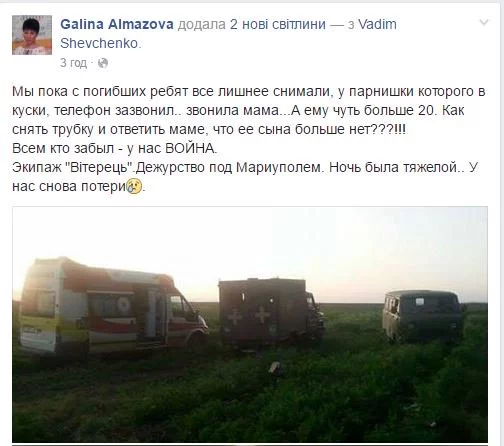Click the tagged name Vadim
The height and width of the screenshot is (446, 504).
tap(377, 24)
